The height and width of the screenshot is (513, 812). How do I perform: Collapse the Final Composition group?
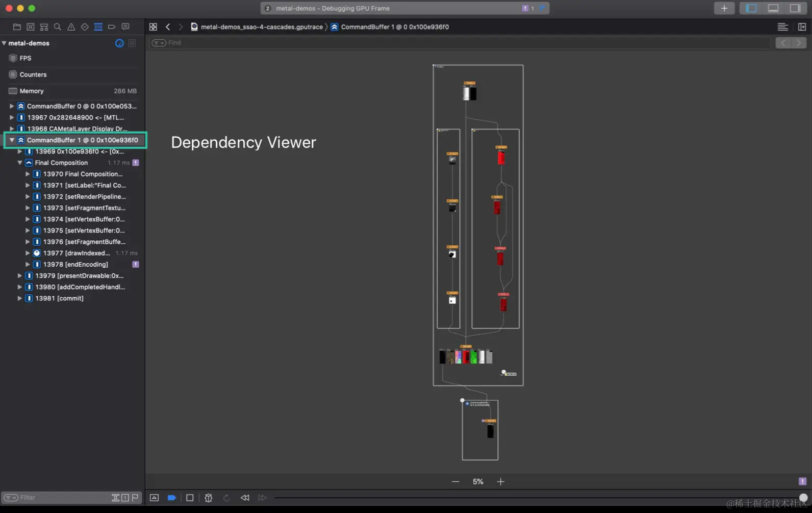click(x=20, y=163)
